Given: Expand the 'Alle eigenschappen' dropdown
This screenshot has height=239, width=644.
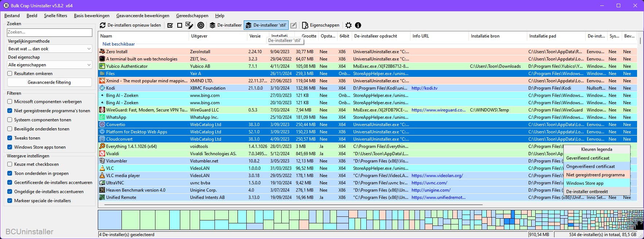Looking at the screenshot, I should 50,65.
